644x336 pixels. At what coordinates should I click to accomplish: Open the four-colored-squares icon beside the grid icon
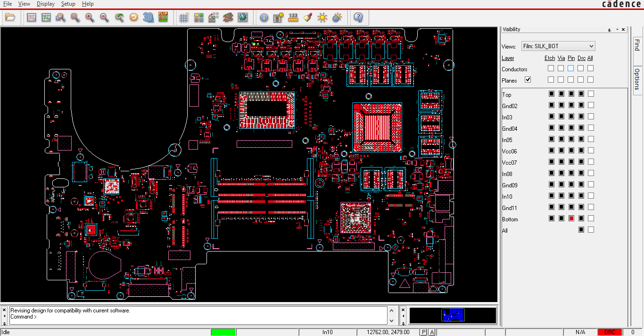198,18
